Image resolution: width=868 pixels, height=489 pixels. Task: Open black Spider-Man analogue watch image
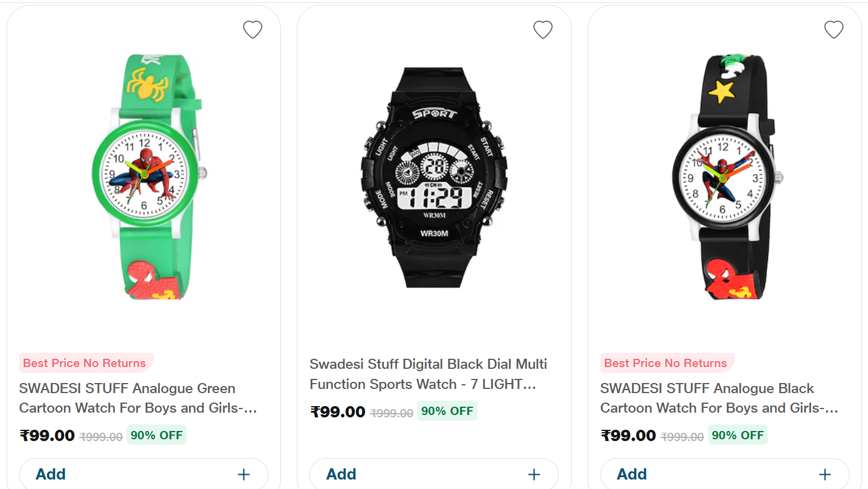click(x=725, y=176)
